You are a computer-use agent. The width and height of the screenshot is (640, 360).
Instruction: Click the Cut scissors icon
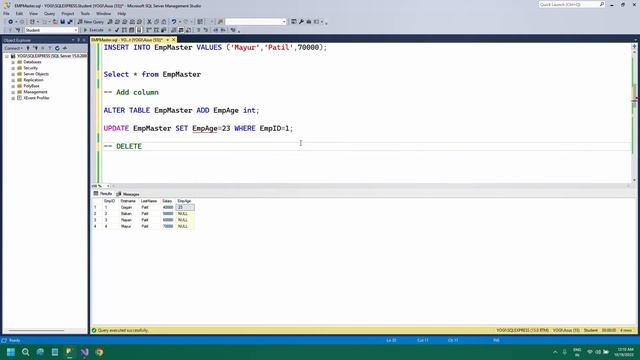tap(149, 22)
